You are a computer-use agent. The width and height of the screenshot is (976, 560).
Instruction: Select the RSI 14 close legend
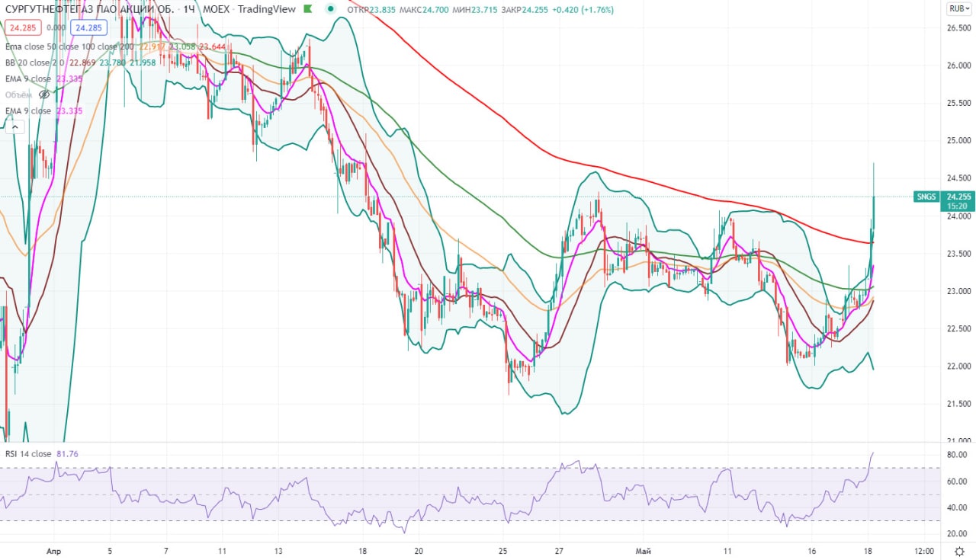pyautogui.click(x=28, y=454)
